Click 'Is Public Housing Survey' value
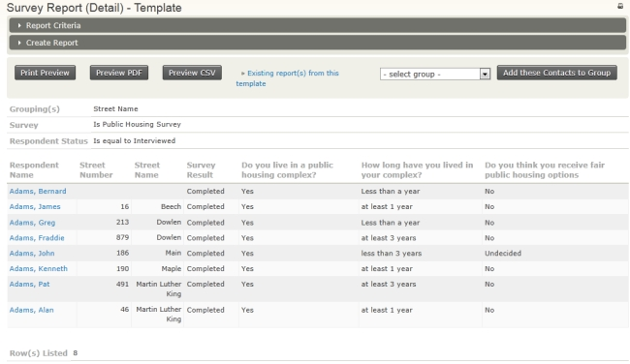The image size is (630, 364). click(x=137, y=125)
